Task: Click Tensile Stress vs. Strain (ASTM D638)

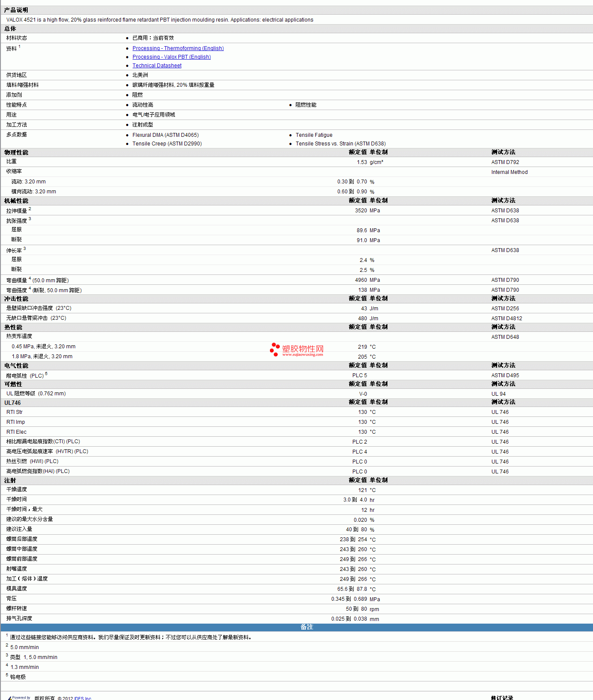Action: pos(341,144)
